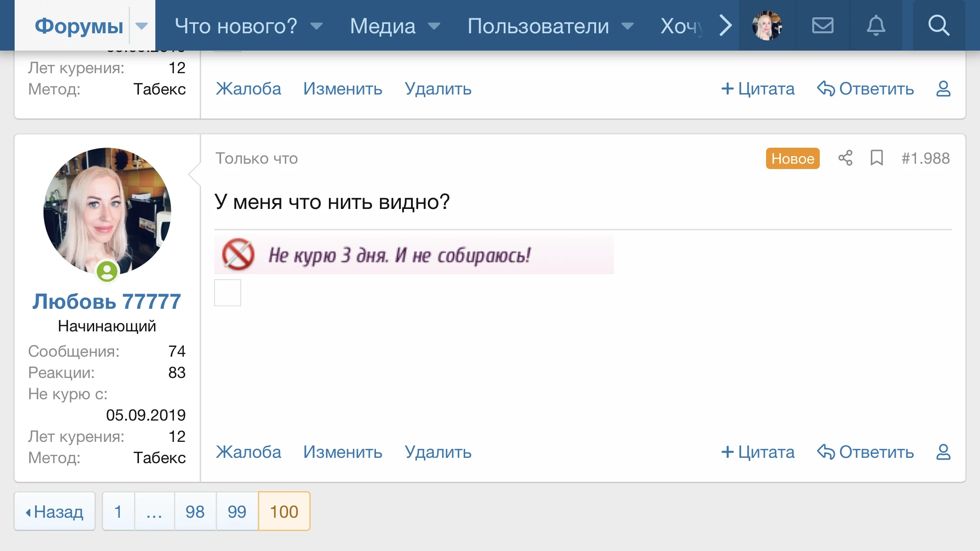Open private messages envelope icon

pos(822,25)
